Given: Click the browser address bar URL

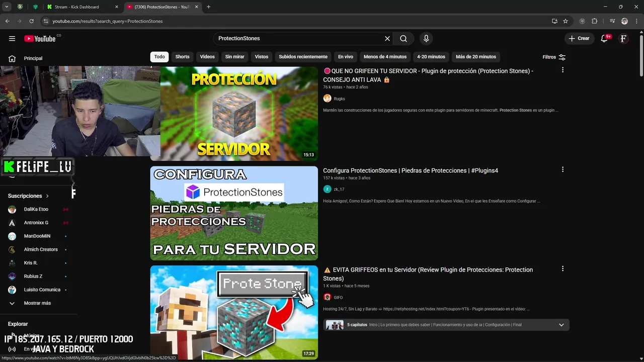Looking at the screenshot, I should (108, 21).
